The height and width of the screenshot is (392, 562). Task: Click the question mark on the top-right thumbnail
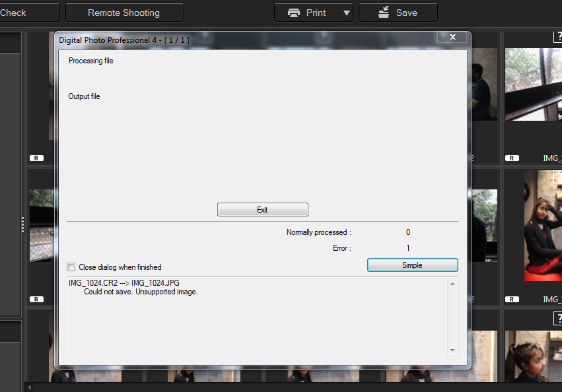click(x=555, y=38)
